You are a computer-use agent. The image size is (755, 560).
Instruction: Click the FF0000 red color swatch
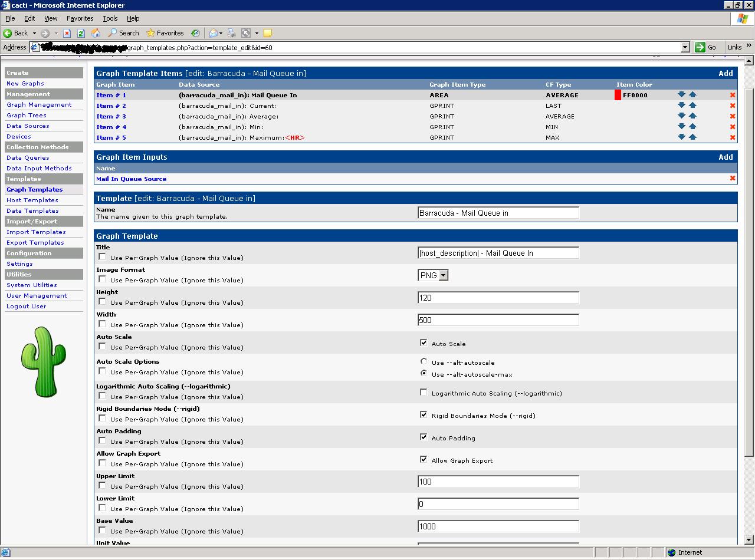pyautogui.click(x=618, y=95)
